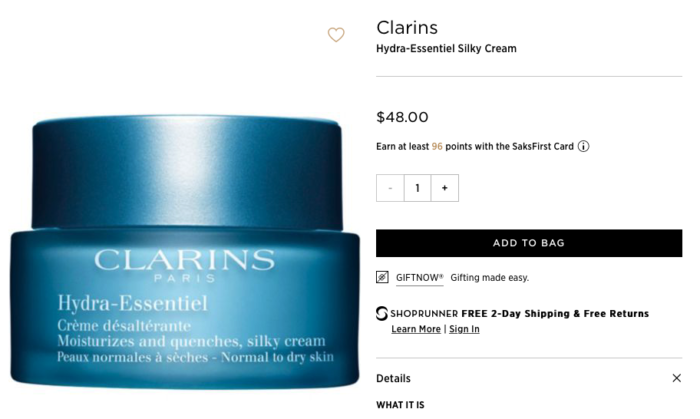Click the Hydra-Essentiel Silky Cream title
Image resolution: width=700 pixels, height=419 pixels.
pos(446,49)
